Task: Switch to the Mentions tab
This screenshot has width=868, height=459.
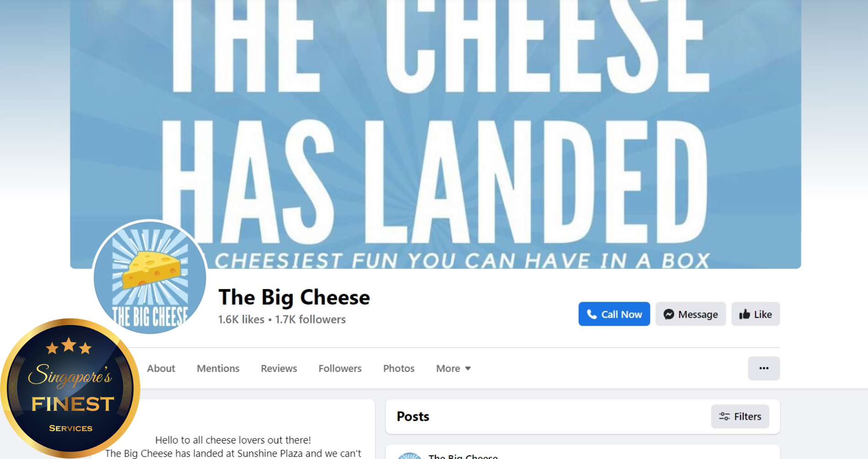Action: (218, 369)
